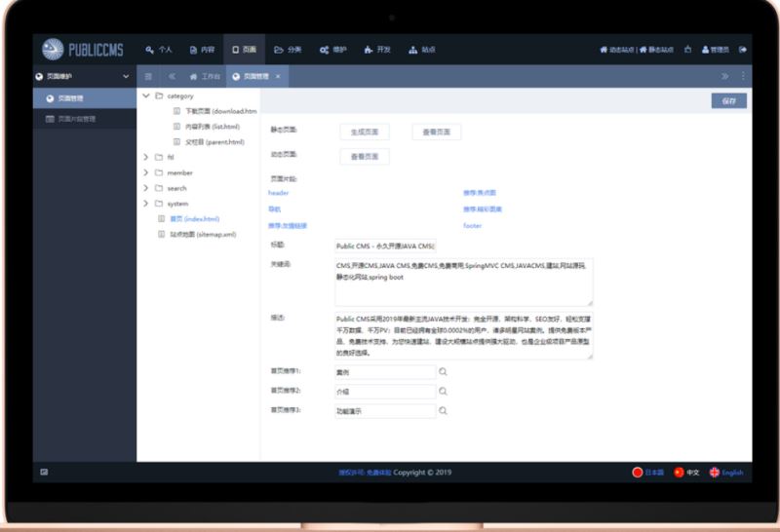Toggle the sidebar list icon
780x532 pixels.
pos(148,76)
